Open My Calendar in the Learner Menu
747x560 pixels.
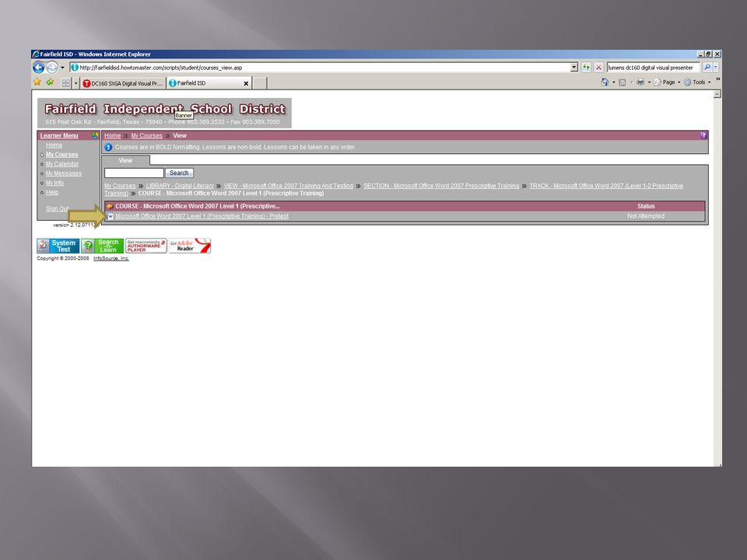coord(62,164)
